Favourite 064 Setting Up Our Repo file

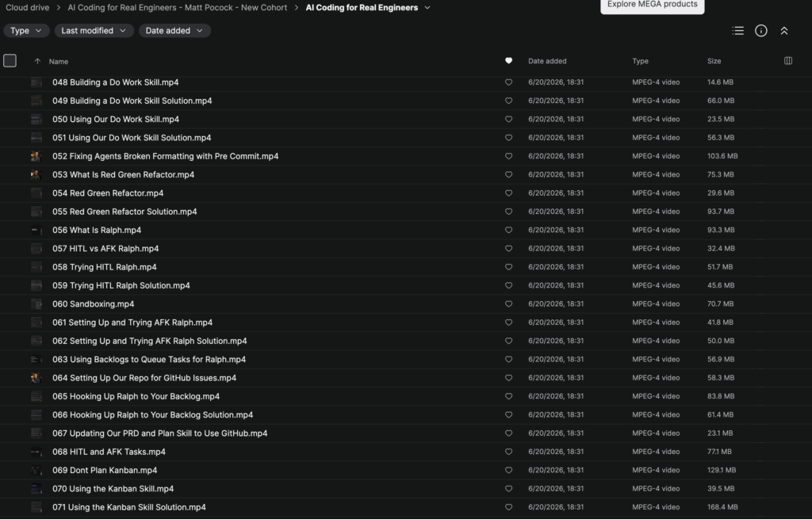[x=508, y=378]
